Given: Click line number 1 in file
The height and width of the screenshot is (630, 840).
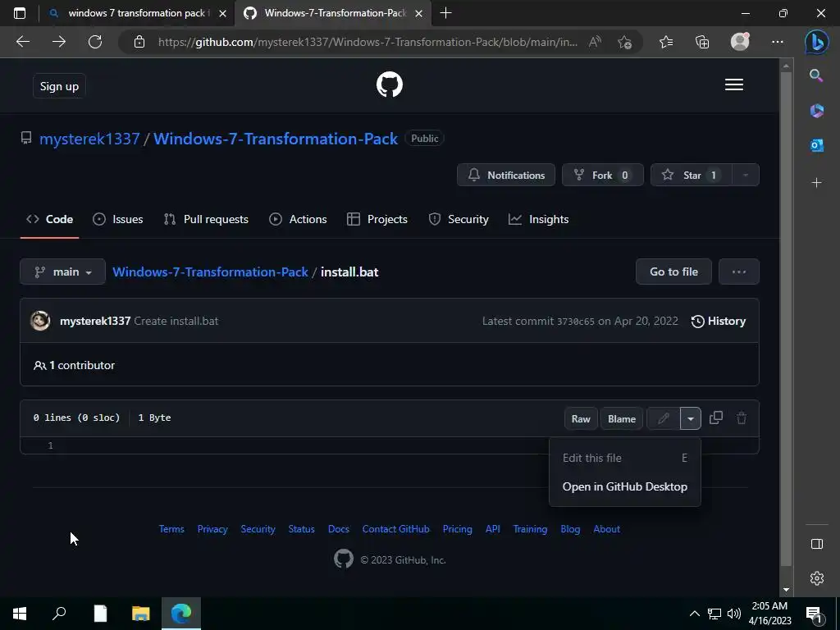Looking at the screenshot, I should [x=50, y=445].
